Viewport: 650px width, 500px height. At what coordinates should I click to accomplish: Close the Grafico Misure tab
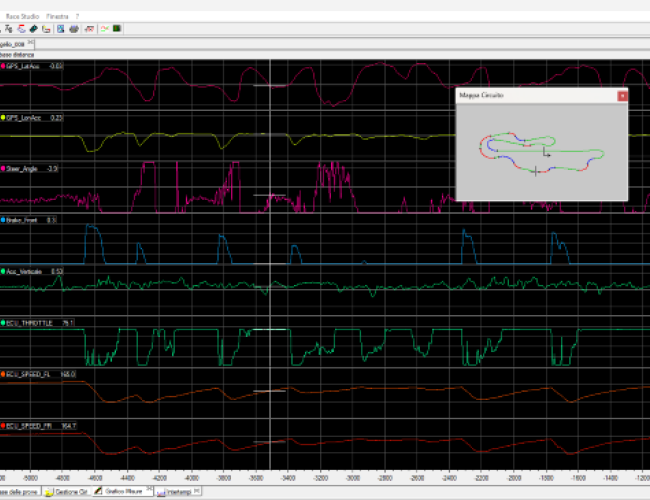pos(149,489)
